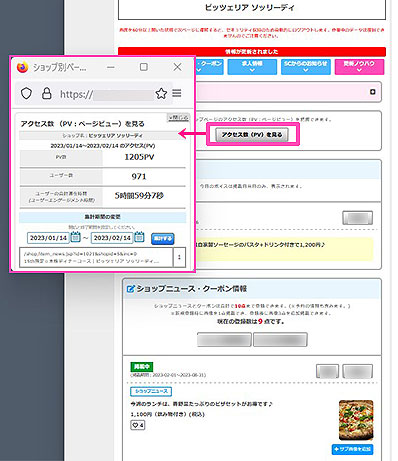
Task: Click edit icon beside ショップニュース・クーポン情報 heading
Action: 131,289
